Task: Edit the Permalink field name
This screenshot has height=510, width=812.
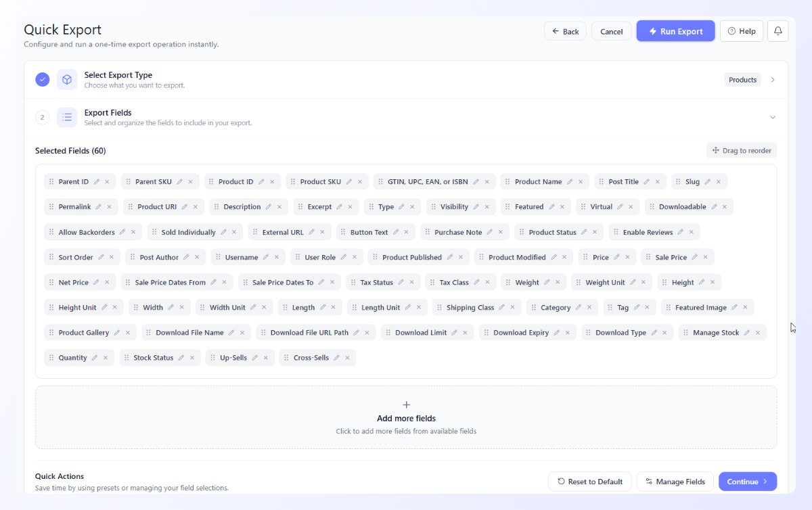Action: coord(98,207)
